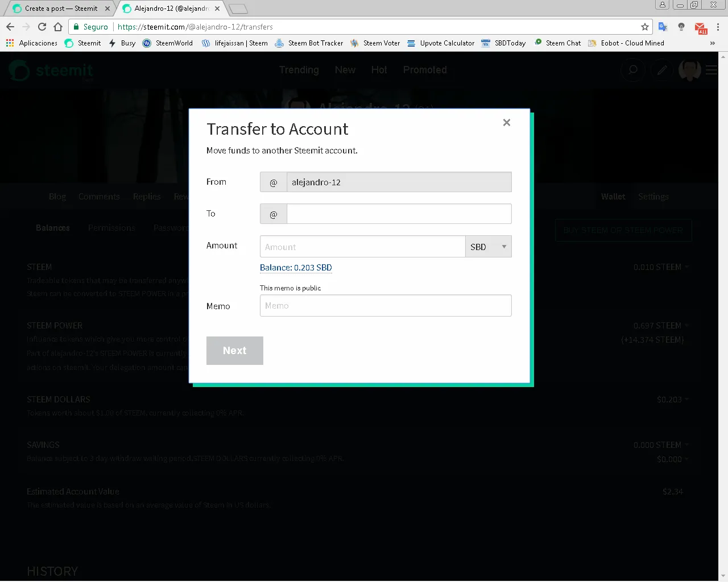Show the hidden bookmarks overflow chevron
Viewport: 728px width, 582px height.
[712, 43]
